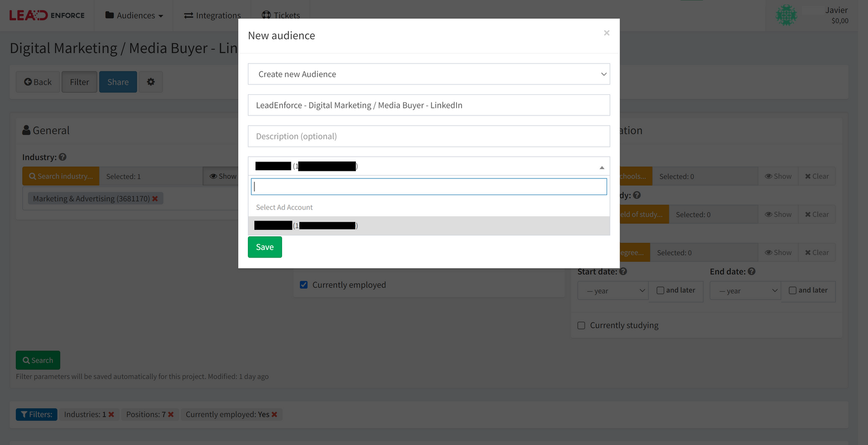Open End date help icon
Screen dimensions: 868x445
(x=751, y=272)
